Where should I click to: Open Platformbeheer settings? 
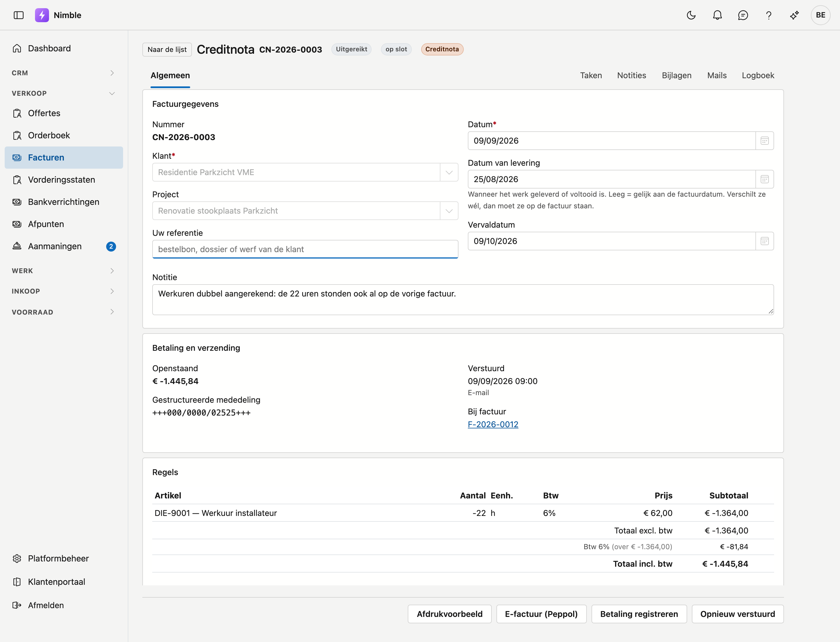click(x=64, y=558)
